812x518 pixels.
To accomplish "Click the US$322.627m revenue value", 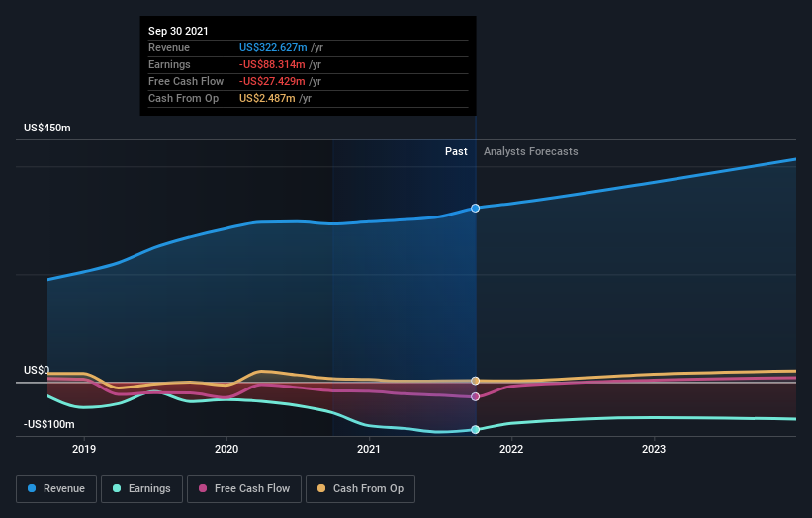I will 273,47.
